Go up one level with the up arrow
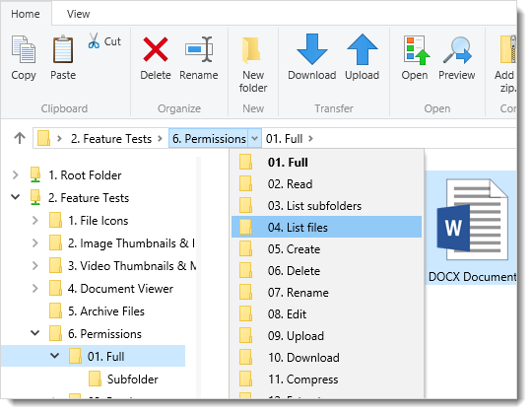This screenshot has height=414, width=532. click(20, 138)
